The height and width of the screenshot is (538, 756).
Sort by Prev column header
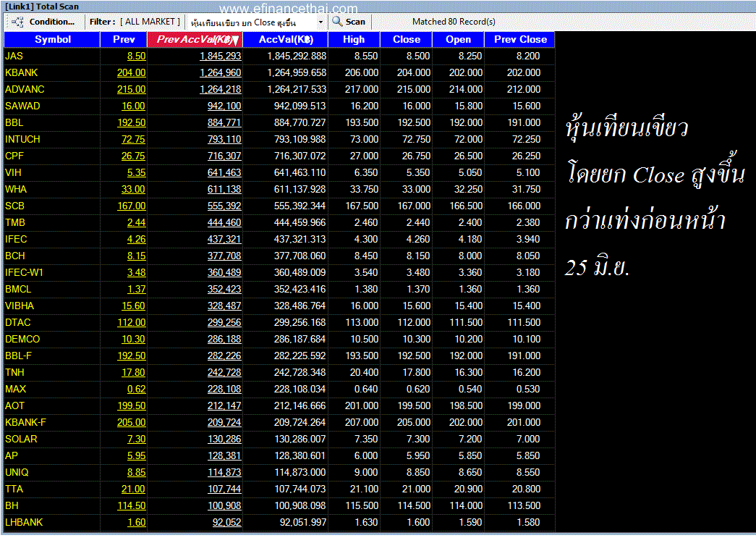(124, 40)
